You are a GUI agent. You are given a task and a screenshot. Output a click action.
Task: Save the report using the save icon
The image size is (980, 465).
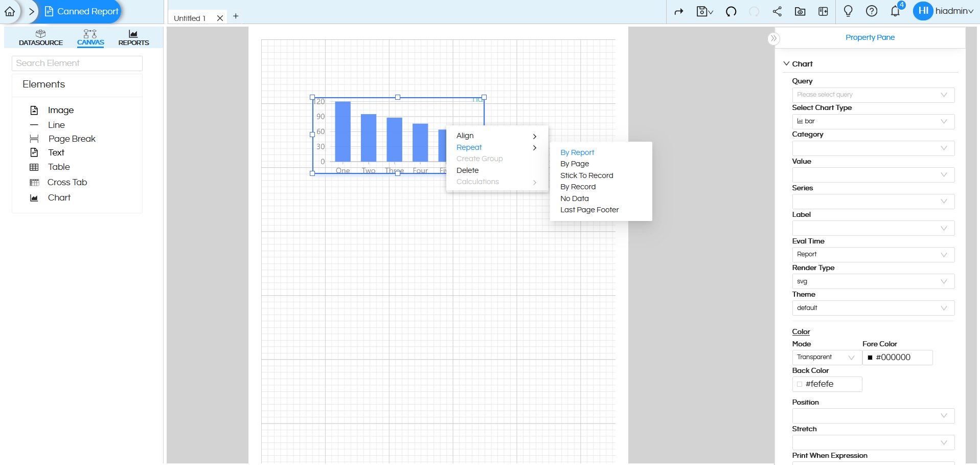coord(702,11)
